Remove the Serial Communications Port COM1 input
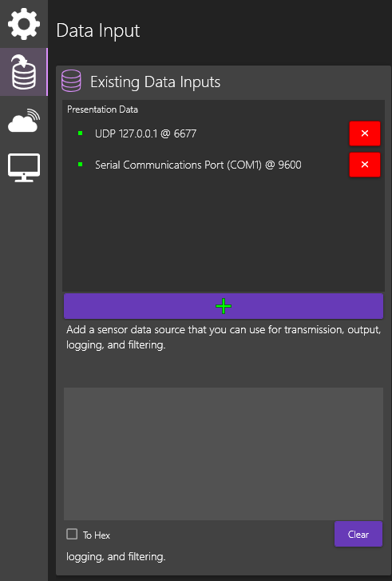Viewport: 392px width, 581px height. (365, 165)
